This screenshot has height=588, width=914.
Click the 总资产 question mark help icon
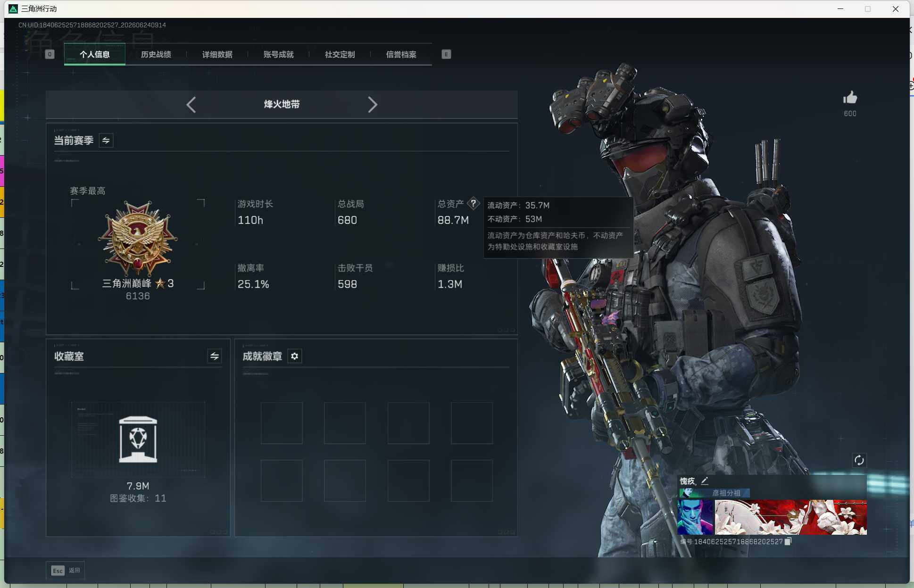473,203
